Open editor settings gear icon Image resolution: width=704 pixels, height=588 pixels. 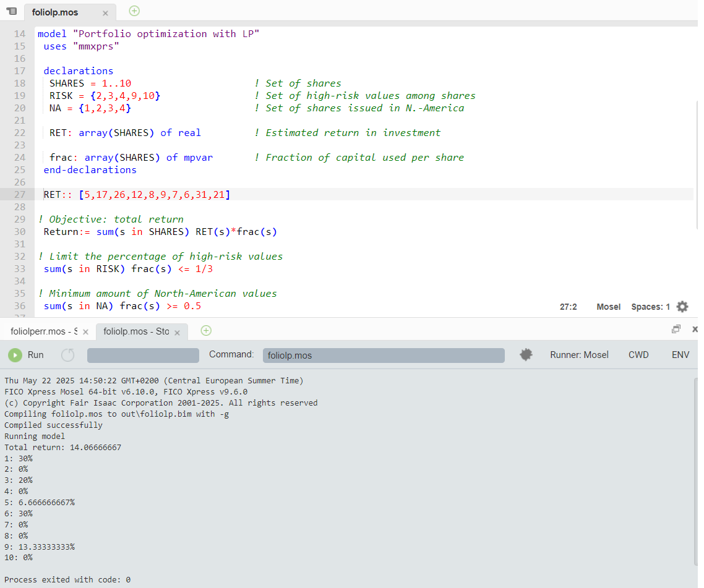(682, 307)
